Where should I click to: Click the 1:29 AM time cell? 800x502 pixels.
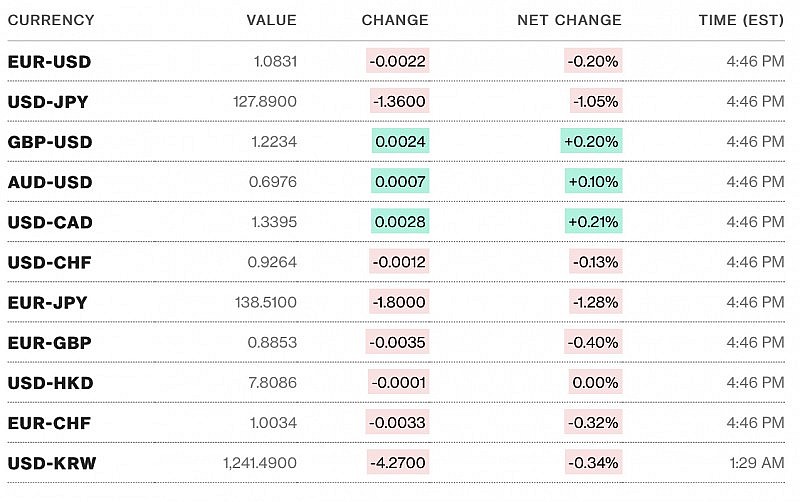(757, 463)
